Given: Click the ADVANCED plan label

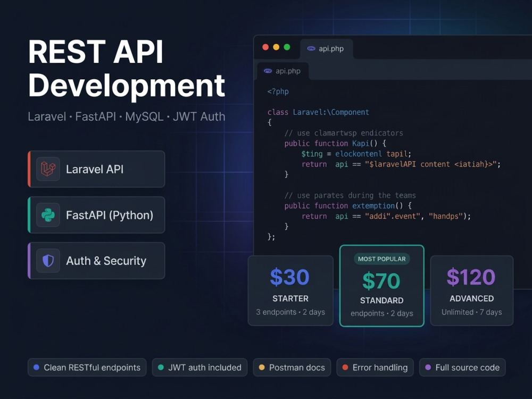Looking at the screenshot, I should 471,298.
